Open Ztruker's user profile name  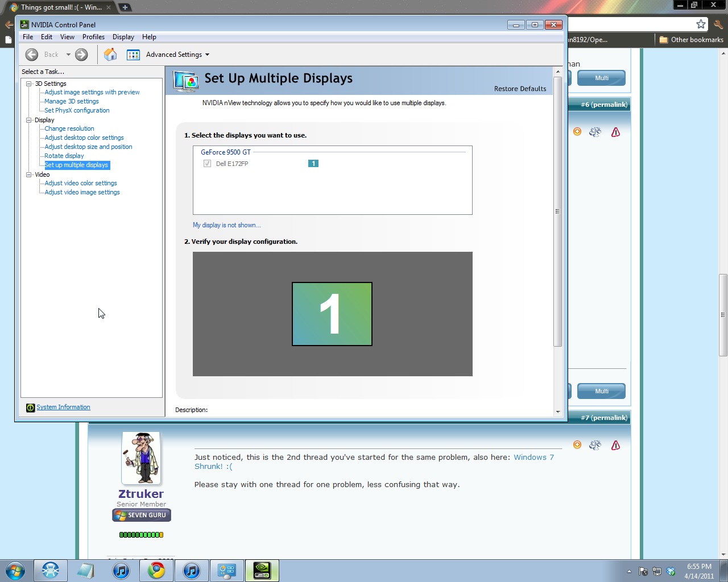point(141,494)
